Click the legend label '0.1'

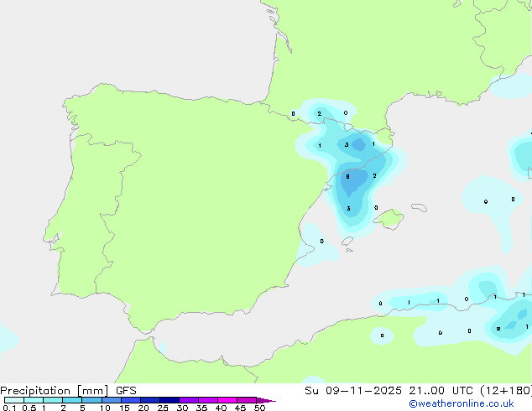9,408
